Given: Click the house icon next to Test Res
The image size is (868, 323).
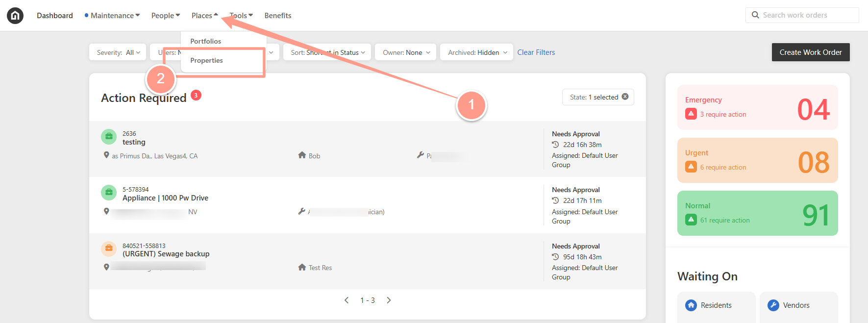Looking at the screenshot, I should click(302, 267).
